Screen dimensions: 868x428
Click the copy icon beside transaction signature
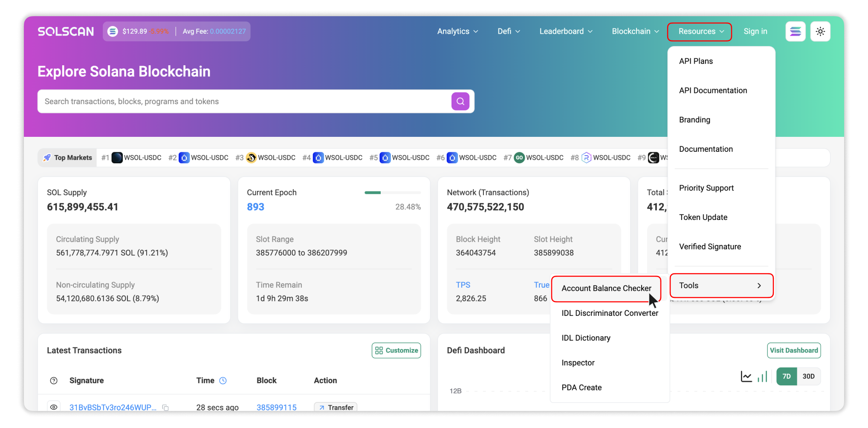pyautogui.click(x=165, y=408)
